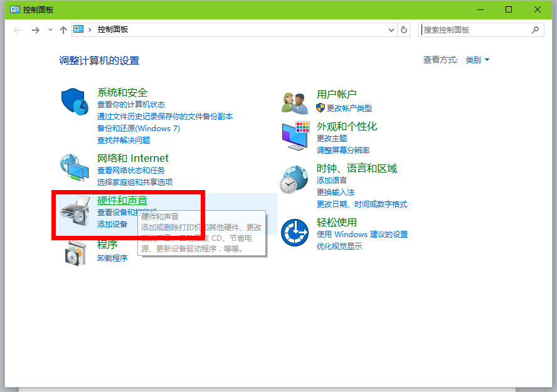Open the 轻松使用 category link
557x392 pixels.
coord(336,222)
